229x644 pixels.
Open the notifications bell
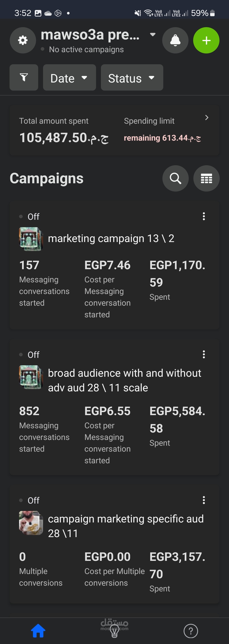click(175, 40)
